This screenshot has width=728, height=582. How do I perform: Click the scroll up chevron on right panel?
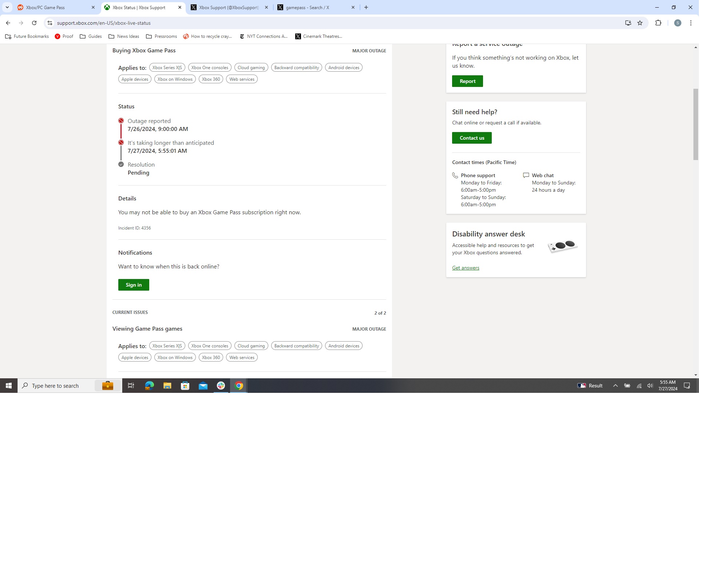pos(696,47)
